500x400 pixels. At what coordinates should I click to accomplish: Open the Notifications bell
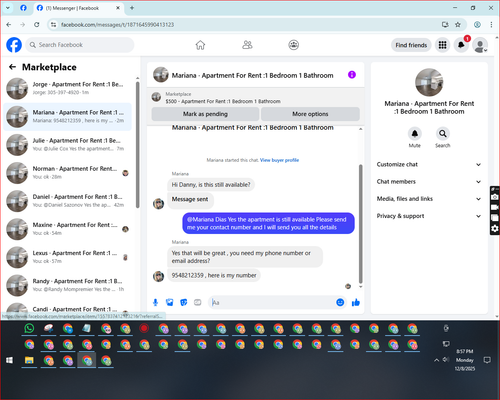[461, 45]
